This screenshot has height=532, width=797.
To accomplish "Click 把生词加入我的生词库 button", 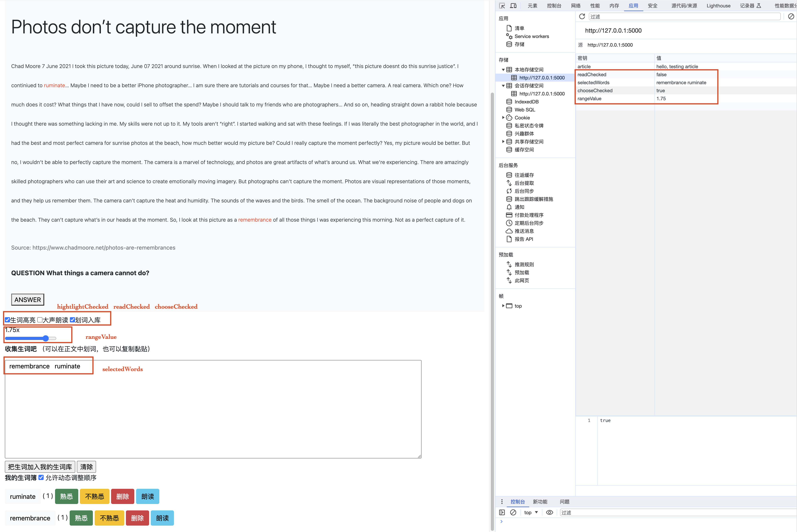I will [40, 467].
